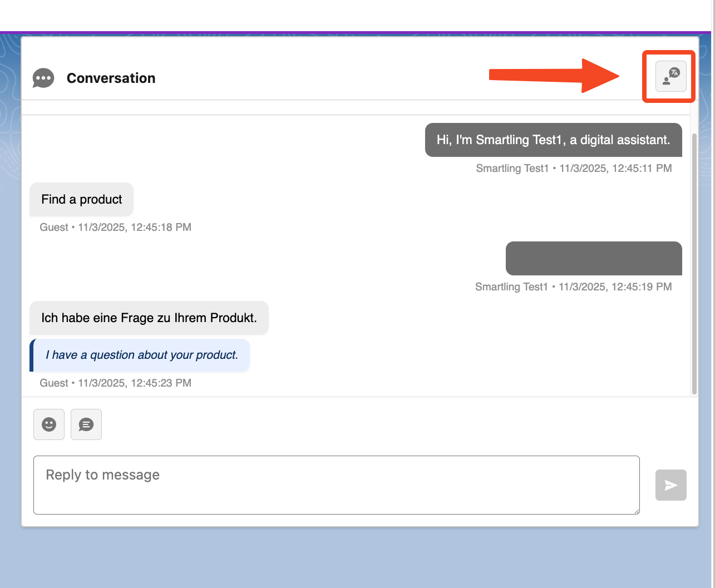Click the Conversation panel title

pos(111,78)
